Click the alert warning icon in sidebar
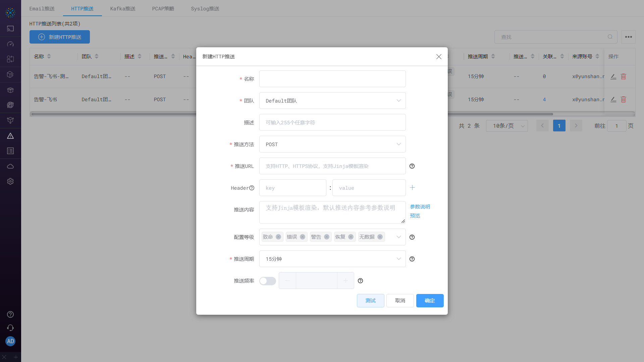Image resolution: width=644 pixels, height=362 pixels. click(10, 136)
